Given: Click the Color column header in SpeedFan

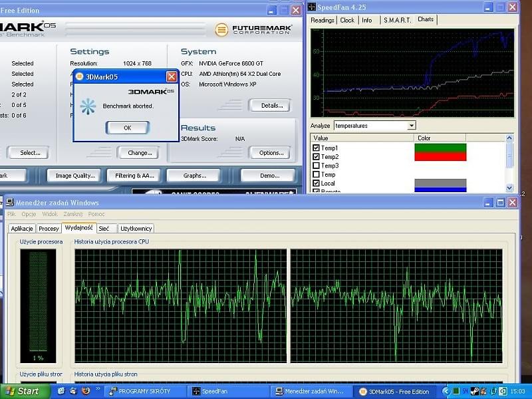Looking at the screenshot, I should coord(440,138).
